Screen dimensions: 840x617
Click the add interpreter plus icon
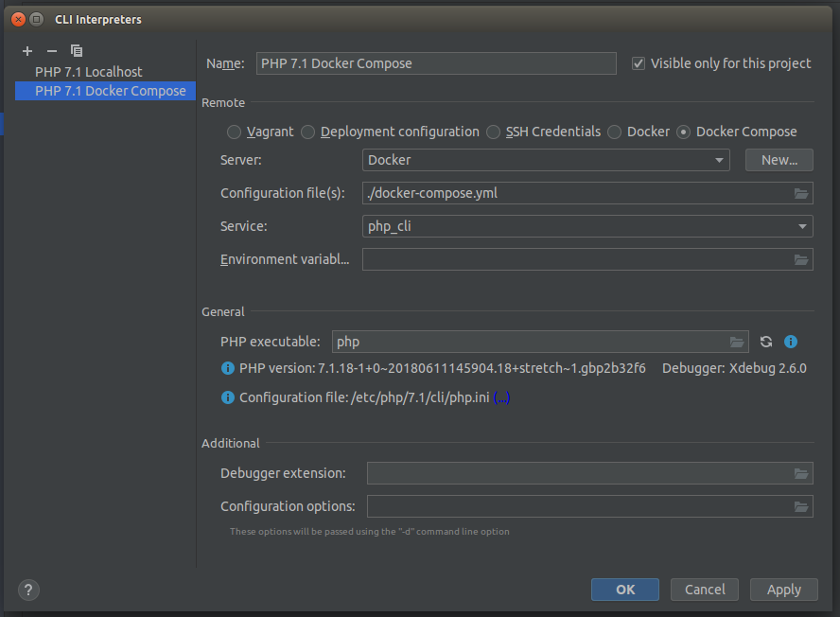27,51
